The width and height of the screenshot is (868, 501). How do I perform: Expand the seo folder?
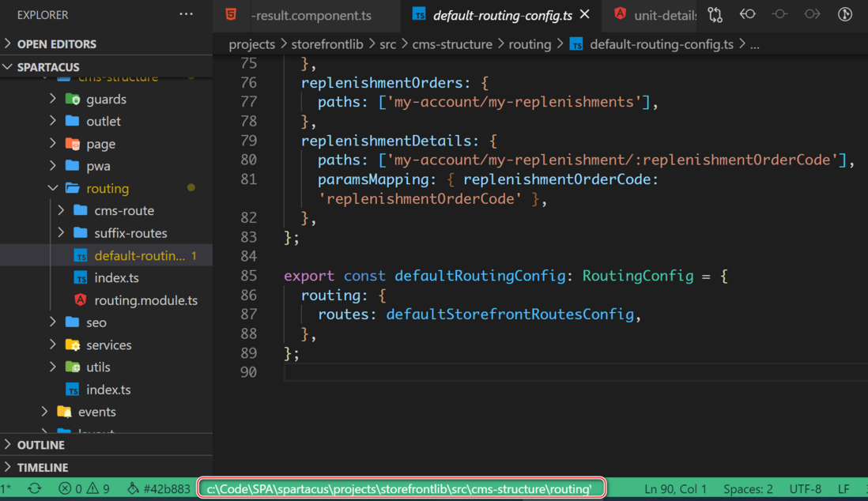[53, 322]
